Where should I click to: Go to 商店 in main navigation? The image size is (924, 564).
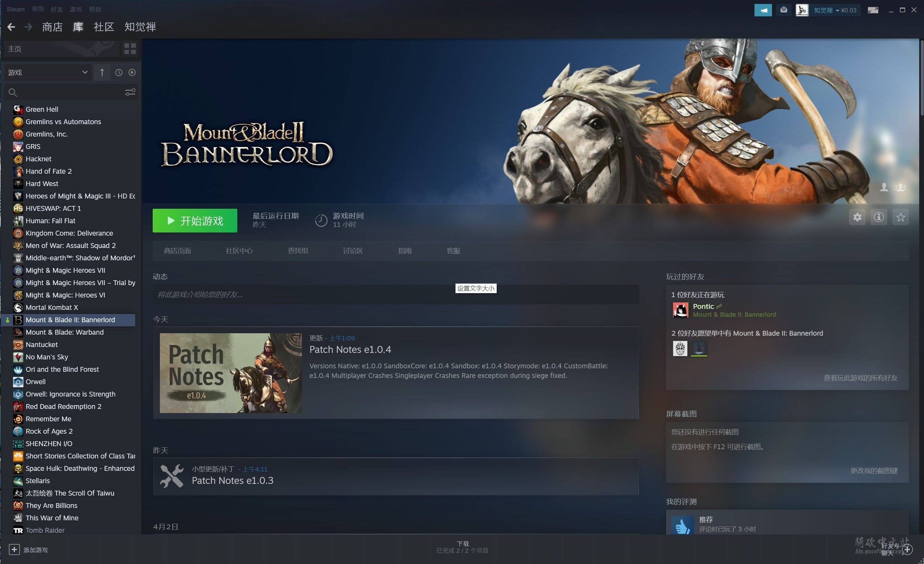[53, 27]
